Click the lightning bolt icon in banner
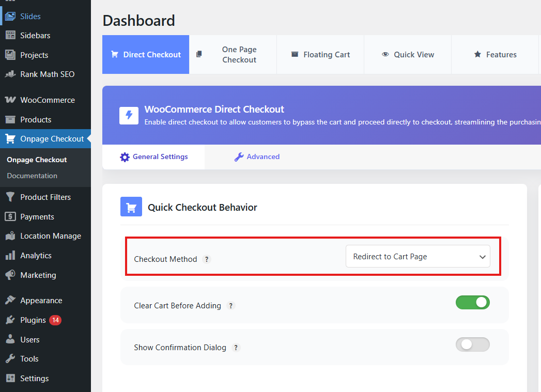Viewport: 541px width, 392px height. [129, 115]
